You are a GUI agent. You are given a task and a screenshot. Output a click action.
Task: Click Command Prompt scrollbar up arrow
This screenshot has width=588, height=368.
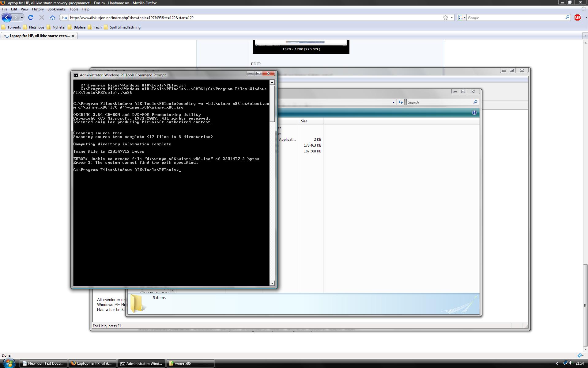click(272, 82)
